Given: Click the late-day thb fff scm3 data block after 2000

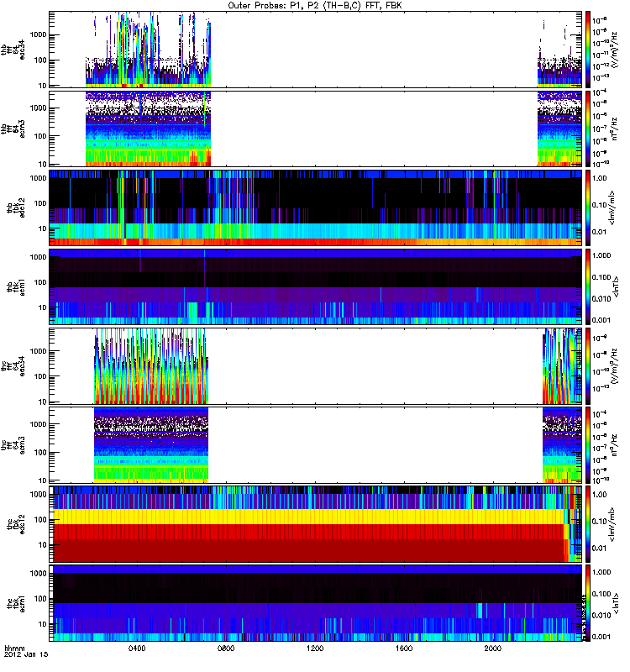Looking at the screenshot, I should [559, 129].
